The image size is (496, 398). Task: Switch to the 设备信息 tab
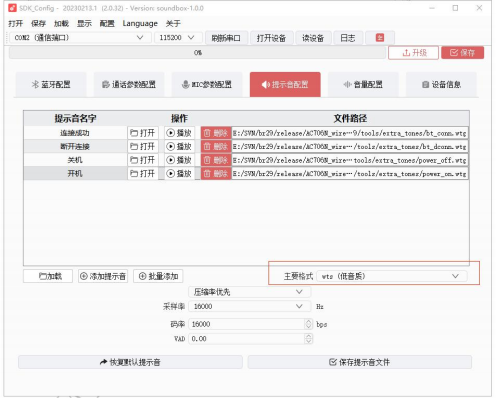pos(441,85)
